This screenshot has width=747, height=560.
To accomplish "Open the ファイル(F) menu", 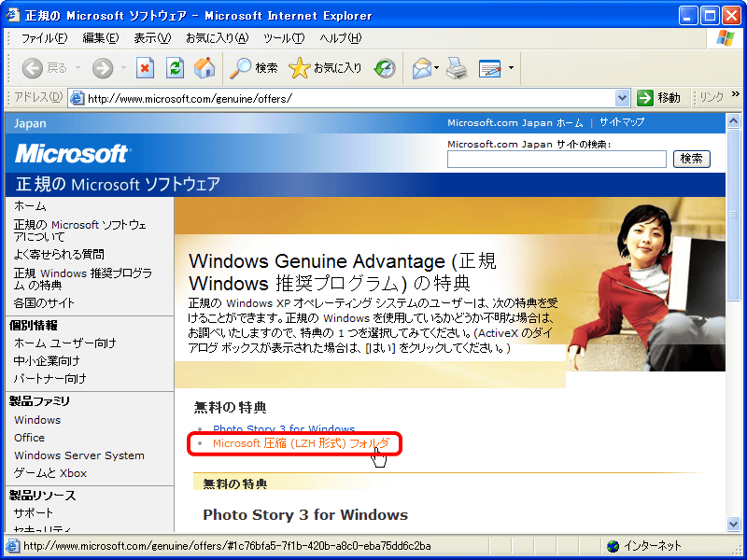I will coord(44,38).
